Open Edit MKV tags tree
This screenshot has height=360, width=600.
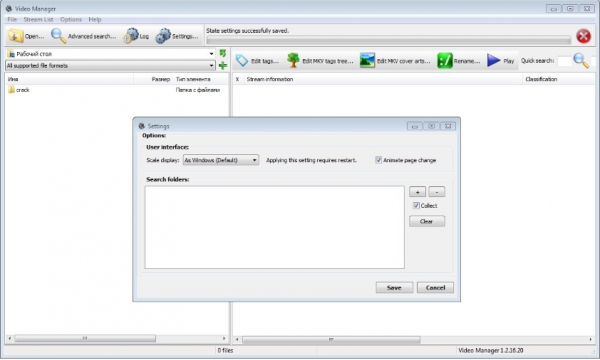[293, 60]
